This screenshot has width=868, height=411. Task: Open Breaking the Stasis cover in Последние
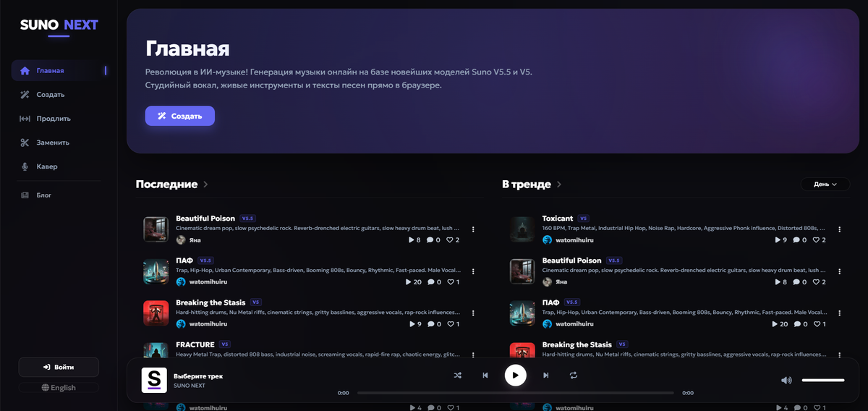click(x=156, y=313)
